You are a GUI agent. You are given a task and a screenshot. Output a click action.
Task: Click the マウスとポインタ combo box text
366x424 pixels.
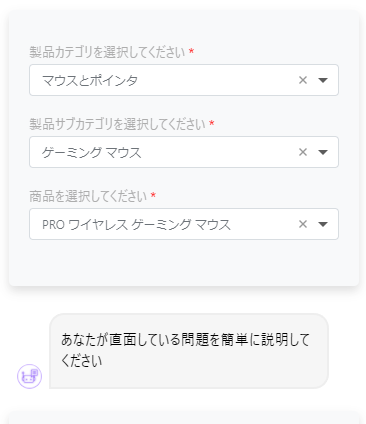click(x=90, y=80)
